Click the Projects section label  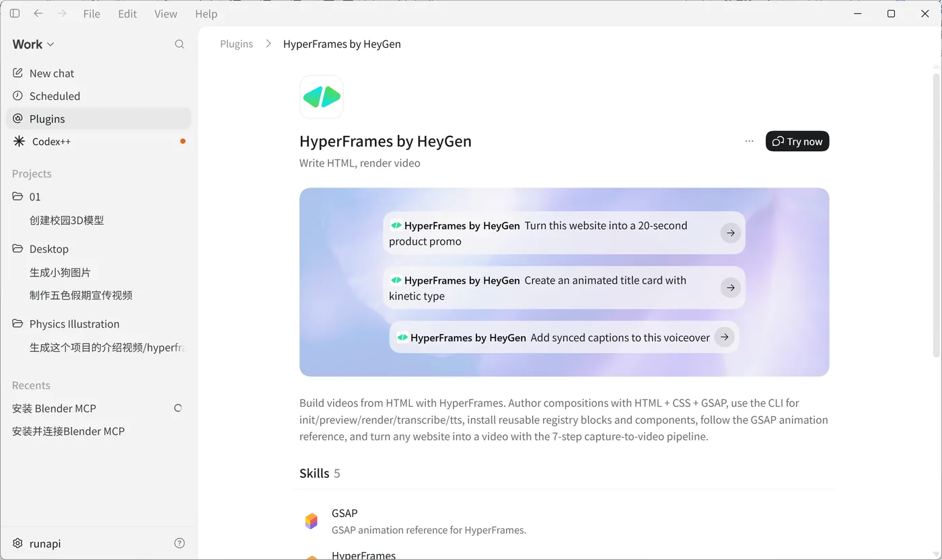[x=32, y=173]
